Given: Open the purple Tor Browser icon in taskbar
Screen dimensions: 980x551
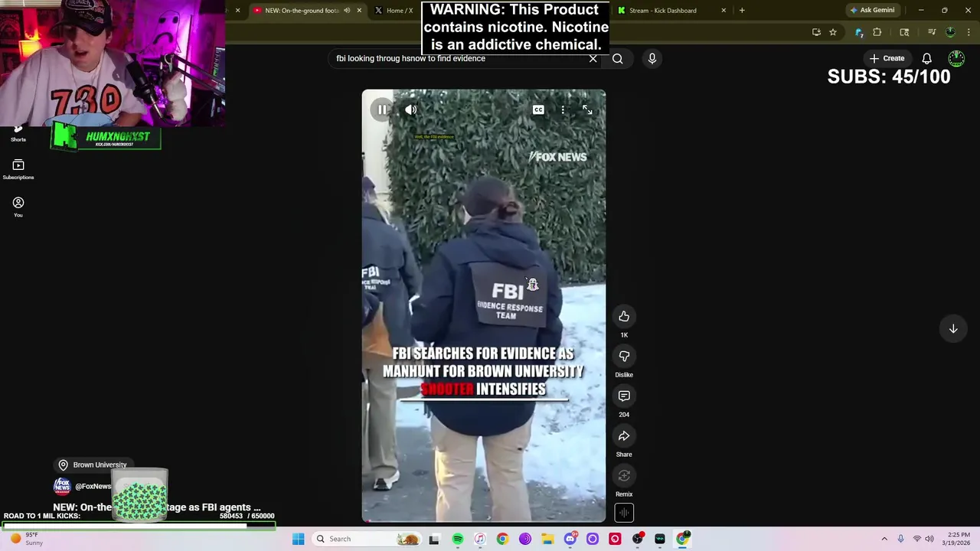Looking at the screenshot, I should tap(524, 539).
